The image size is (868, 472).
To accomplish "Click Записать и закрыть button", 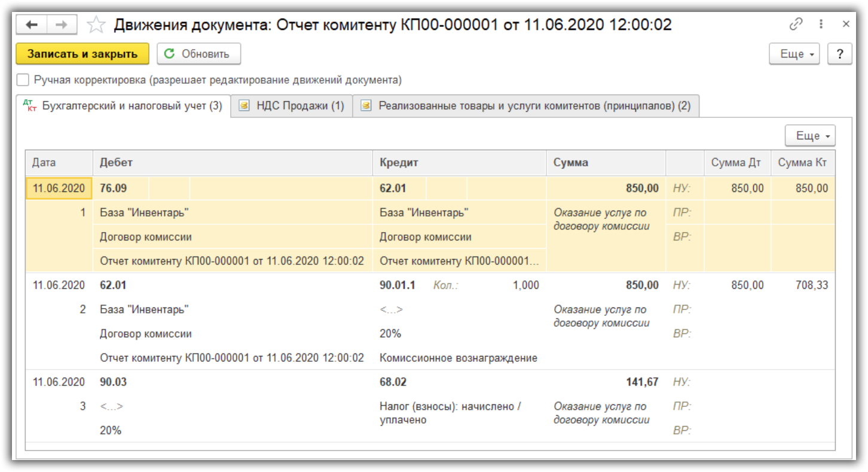I will [x=82, y=54].
